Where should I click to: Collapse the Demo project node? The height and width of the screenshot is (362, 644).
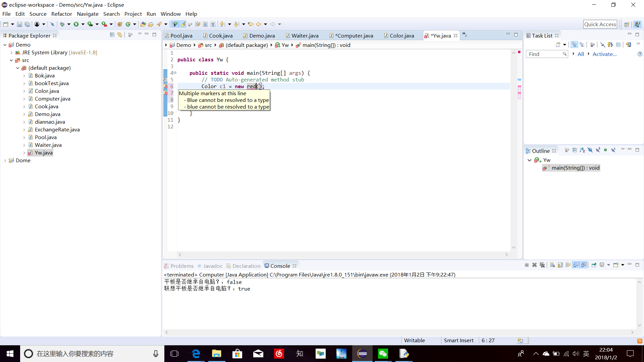5,45
